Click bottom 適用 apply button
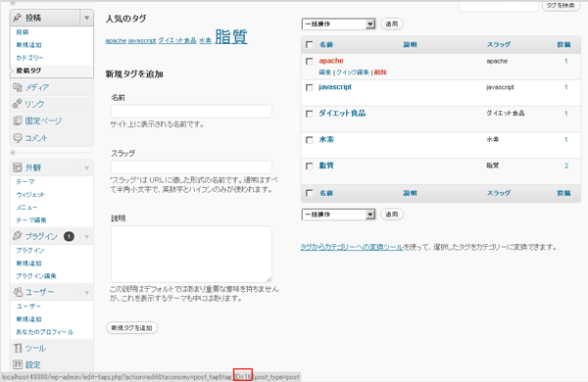The image size is (588, 382). [392, 215]
